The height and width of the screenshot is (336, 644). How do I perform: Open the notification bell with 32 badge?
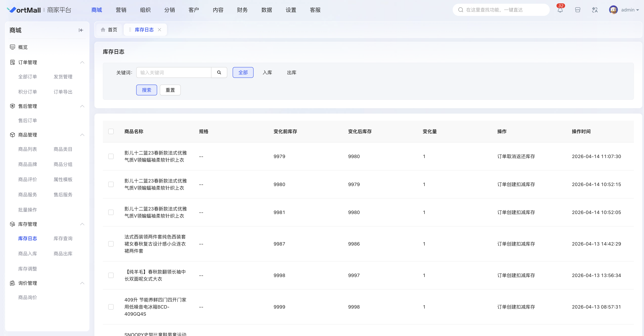tap(560, 10)
